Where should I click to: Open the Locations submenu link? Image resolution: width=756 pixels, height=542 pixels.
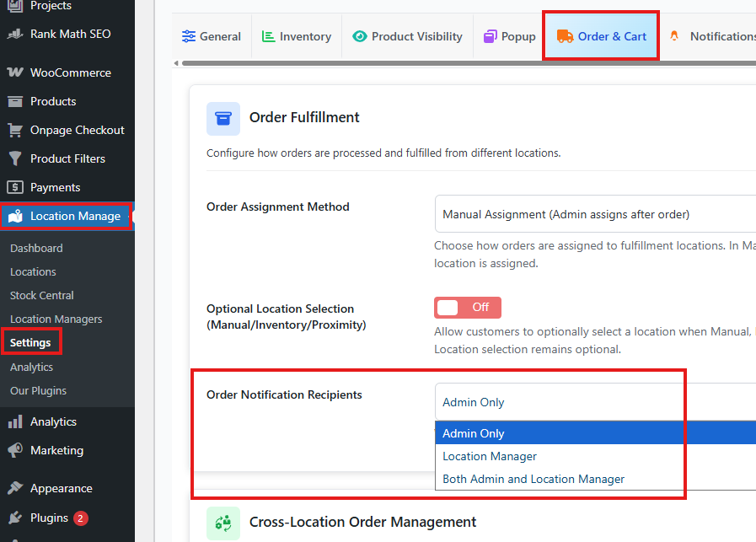pyautogui.click(x=33, y=272)
